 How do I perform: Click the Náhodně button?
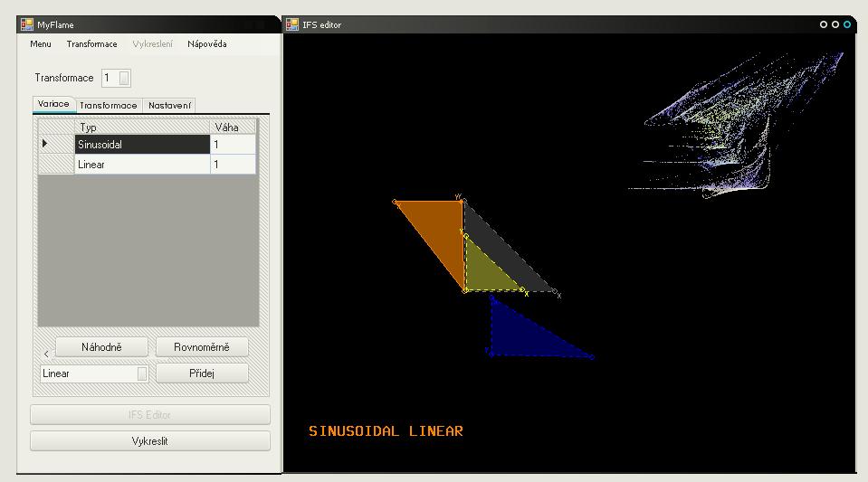101,347
